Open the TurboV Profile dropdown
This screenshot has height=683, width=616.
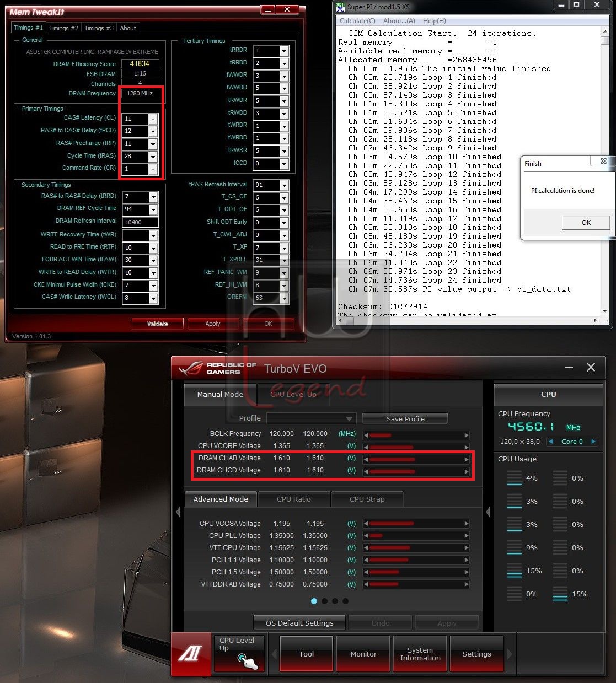click(x=311, y=418)
